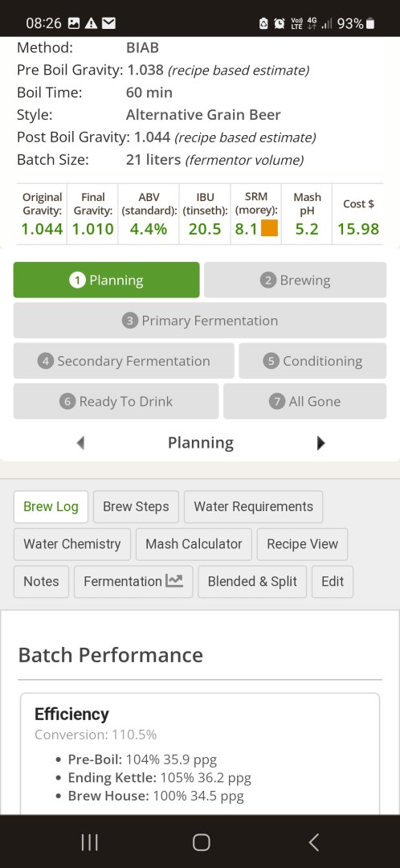This screenshot has height=868, width=400.
Task: Go to previous phase with left arrow
Action: 81,443
